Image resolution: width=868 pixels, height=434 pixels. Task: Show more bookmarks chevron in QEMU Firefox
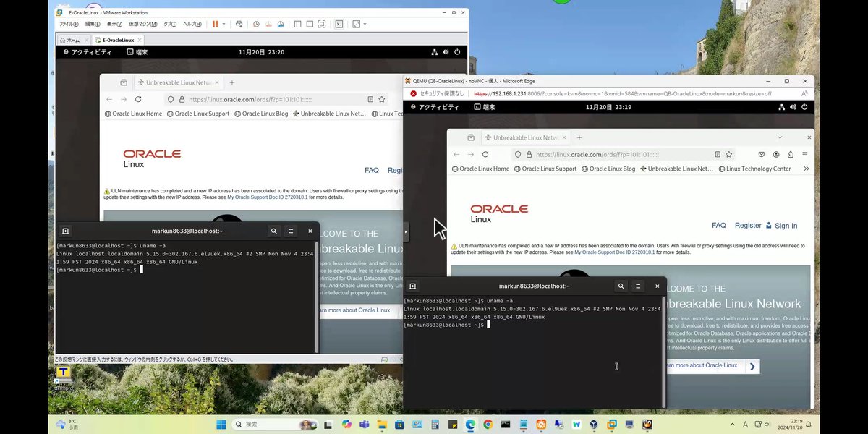pos(806,169)
